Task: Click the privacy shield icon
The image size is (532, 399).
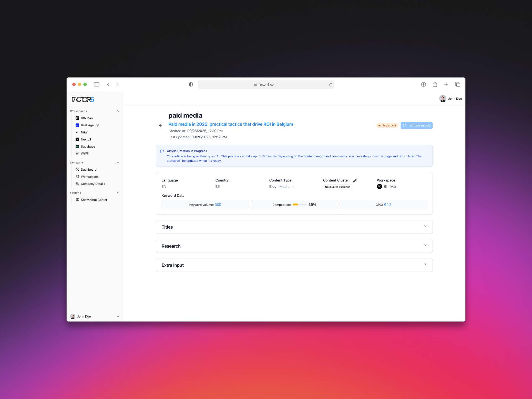Action: click(x=191, y=85)
